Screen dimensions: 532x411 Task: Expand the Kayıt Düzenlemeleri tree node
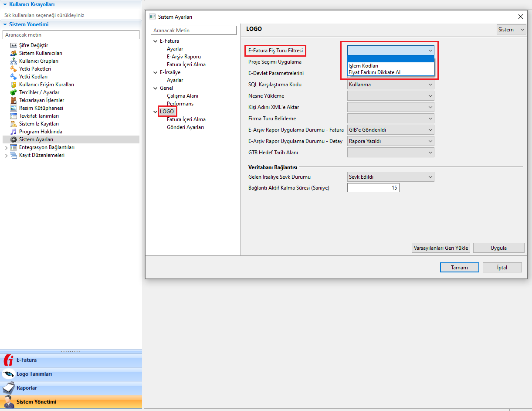pyautogui.click(x=6, y=156)
